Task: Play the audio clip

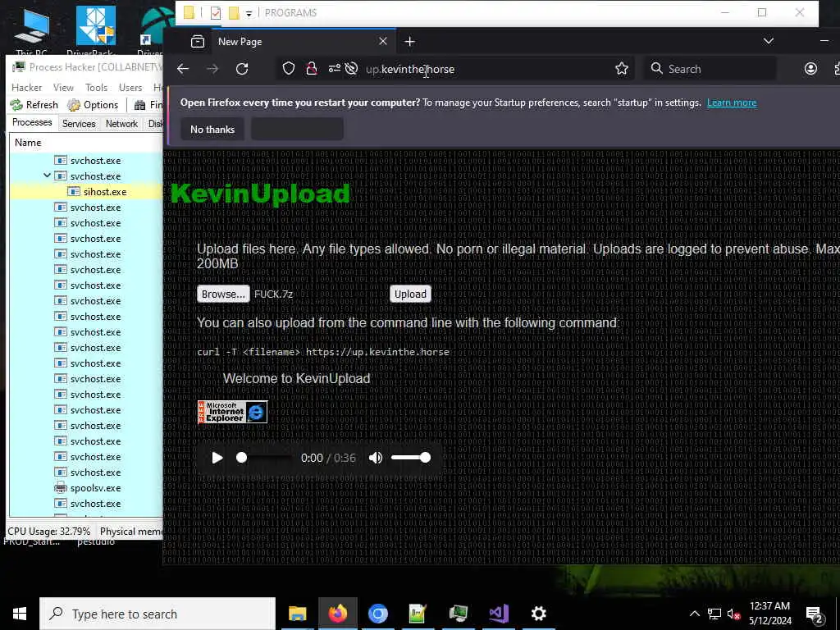Action: pos(217,458)
